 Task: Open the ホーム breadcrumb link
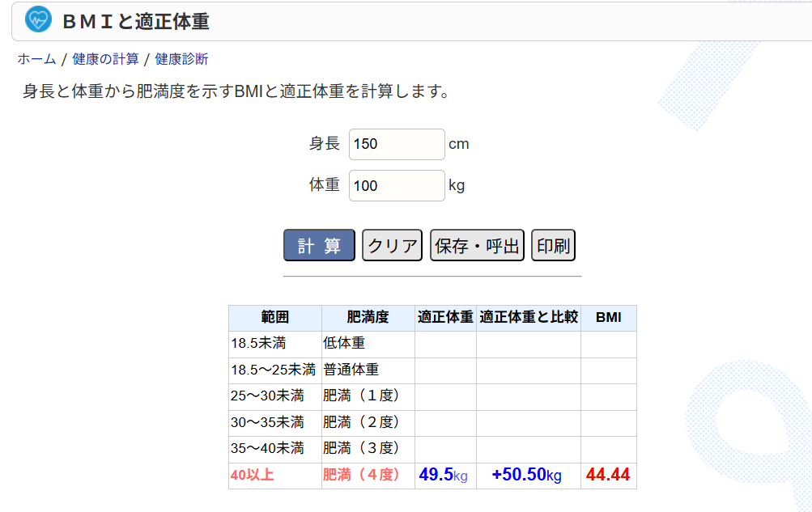point(36,59)
